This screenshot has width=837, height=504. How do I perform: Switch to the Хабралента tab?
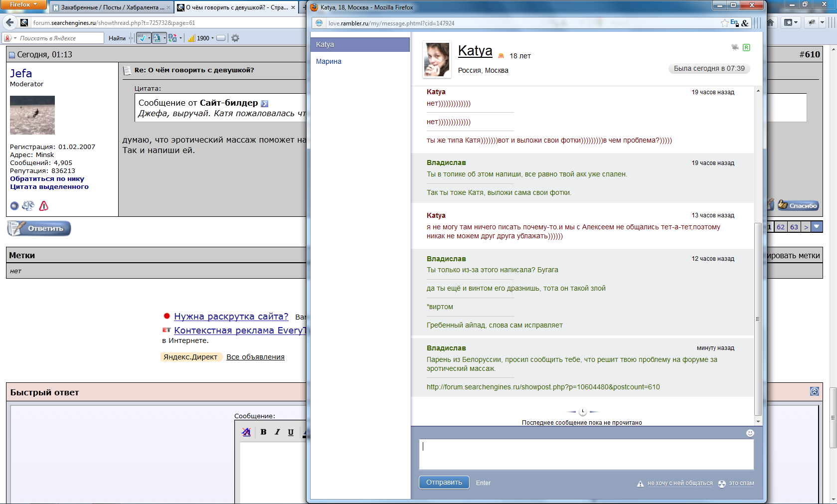click(x=111, y=7)
